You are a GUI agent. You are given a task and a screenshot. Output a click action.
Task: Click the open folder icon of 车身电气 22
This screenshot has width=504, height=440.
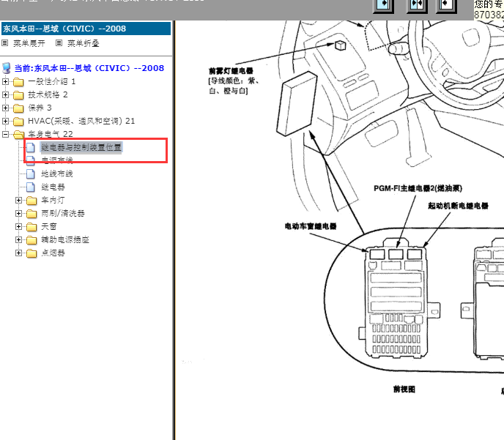18,135
